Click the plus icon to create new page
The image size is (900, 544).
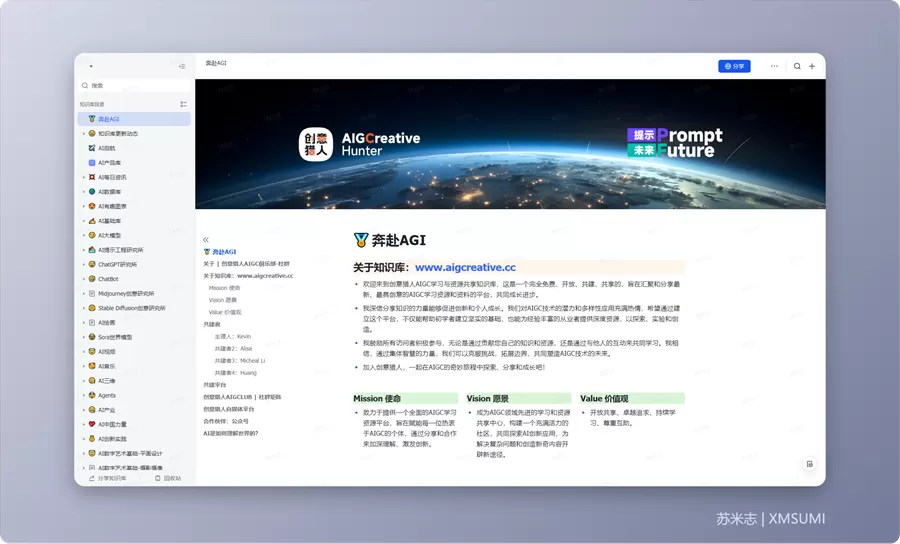pos(812,67)
